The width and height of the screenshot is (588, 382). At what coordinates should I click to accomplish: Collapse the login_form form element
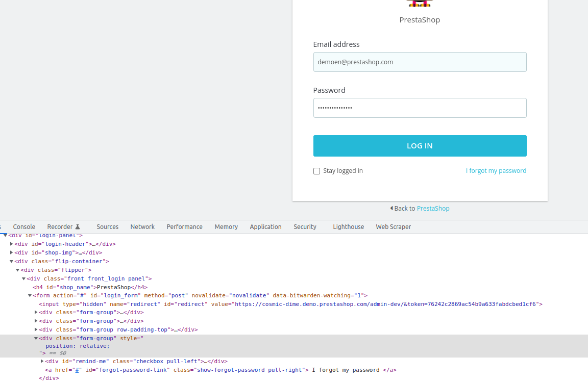(29, 295)
